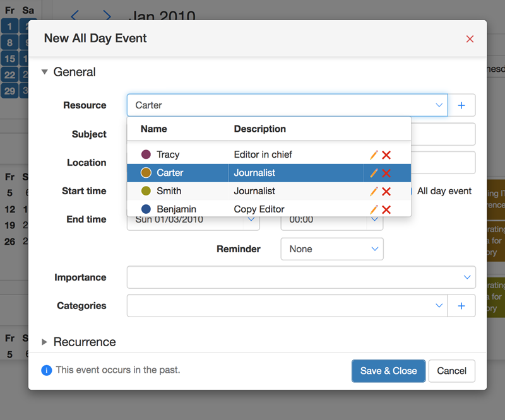Close the New All Day Event dialog

click(470, 39)
